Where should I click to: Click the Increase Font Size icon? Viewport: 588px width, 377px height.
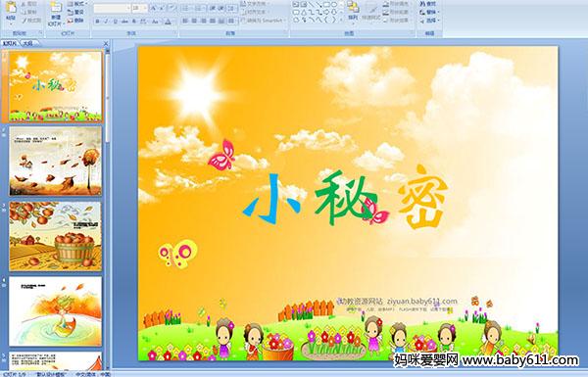coord(154,8)
